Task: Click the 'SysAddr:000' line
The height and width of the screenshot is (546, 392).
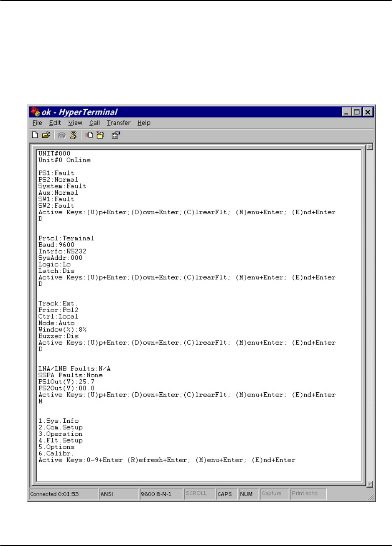Action: pyautogui.click(x=61, y=258)
